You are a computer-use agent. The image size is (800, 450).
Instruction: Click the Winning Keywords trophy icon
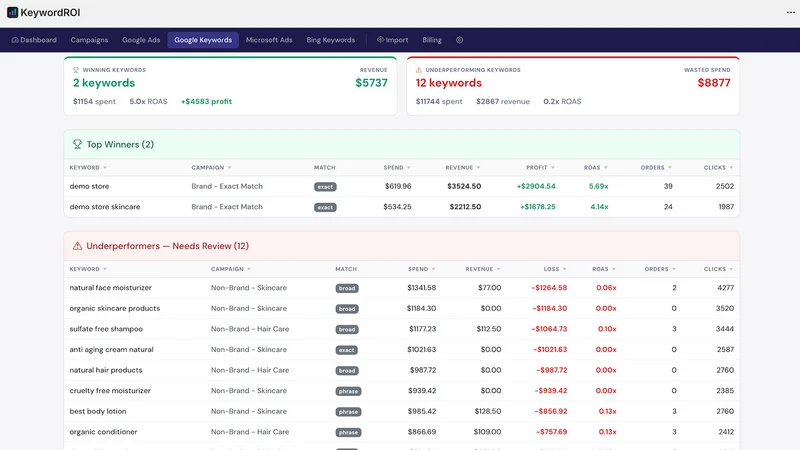pyautogui.click(x=76, y=70)
